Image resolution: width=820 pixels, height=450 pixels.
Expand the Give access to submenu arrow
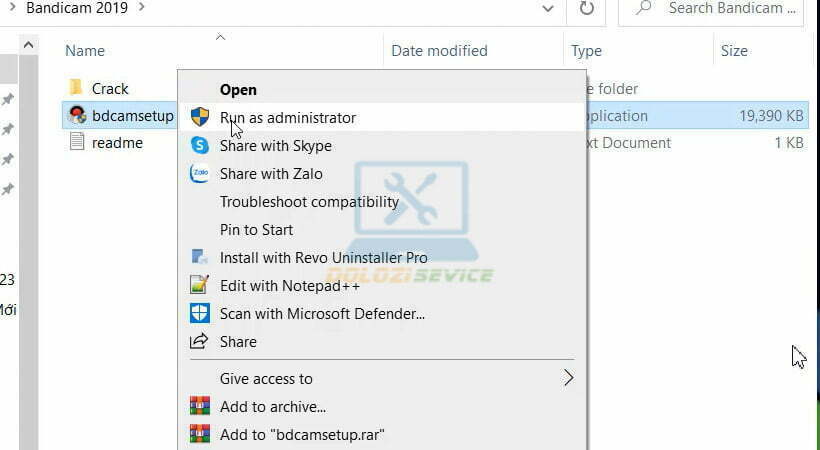[x=568, y=378]
